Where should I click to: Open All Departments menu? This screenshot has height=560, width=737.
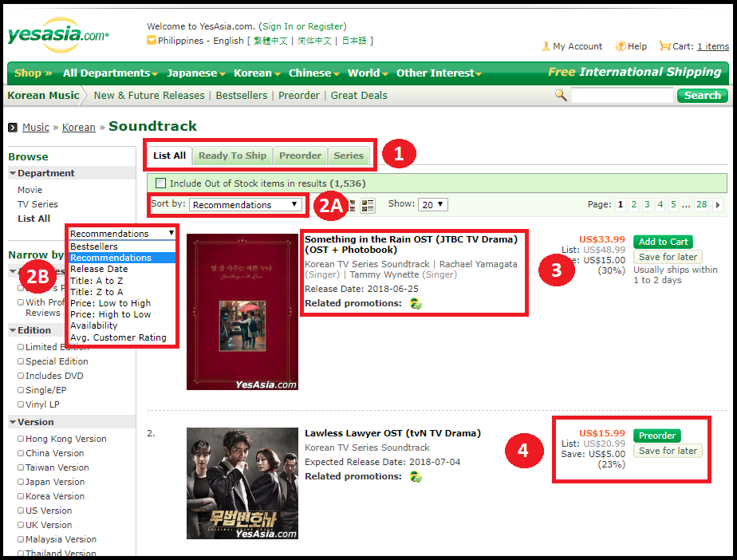coord(110,73)
